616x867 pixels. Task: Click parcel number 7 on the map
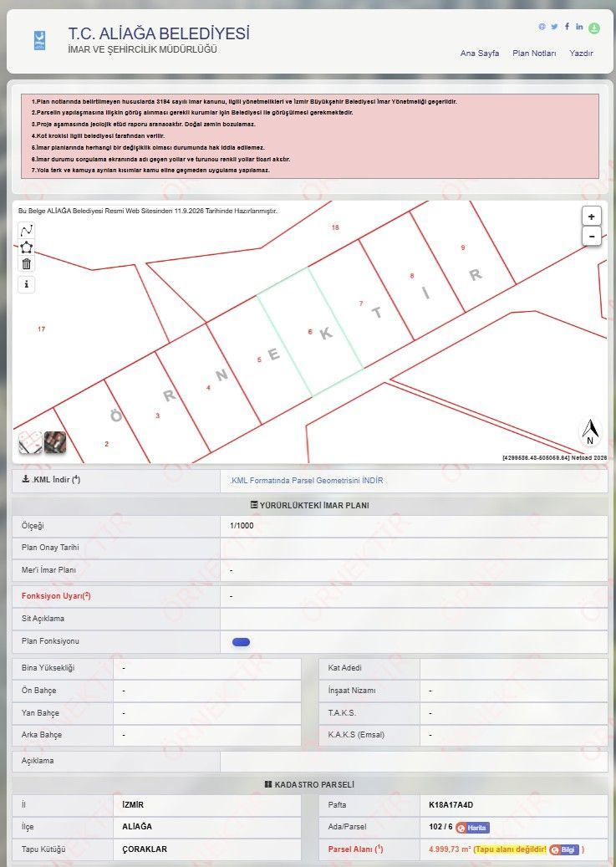tap(361, 303)
